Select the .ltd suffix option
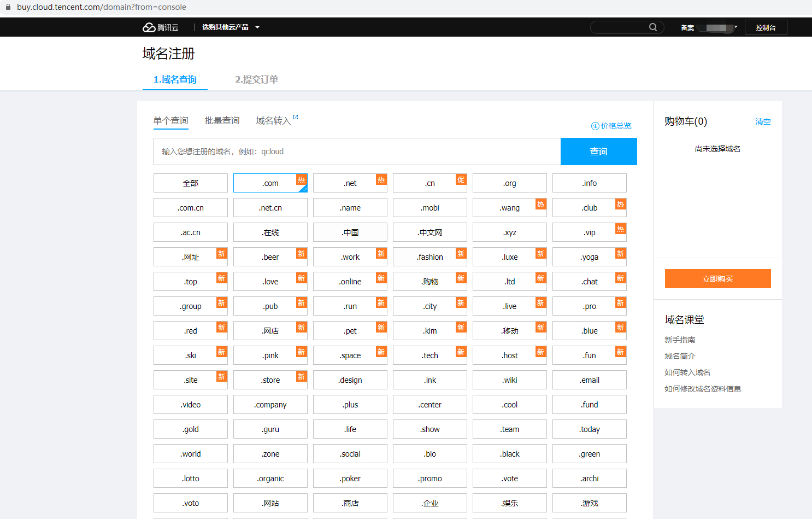Viewport: 812px width, 519px height. (510, 282)
